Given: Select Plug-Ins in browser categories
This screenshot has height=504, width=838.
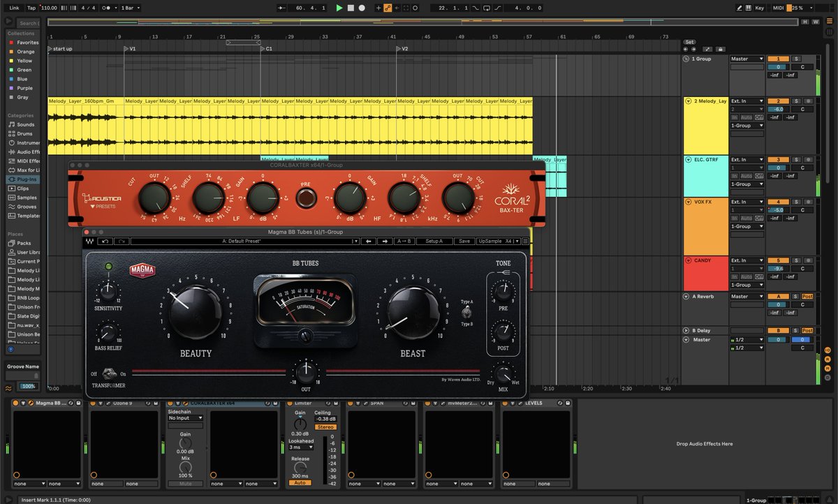Looking at the screenshot, I should pos(24,179).
